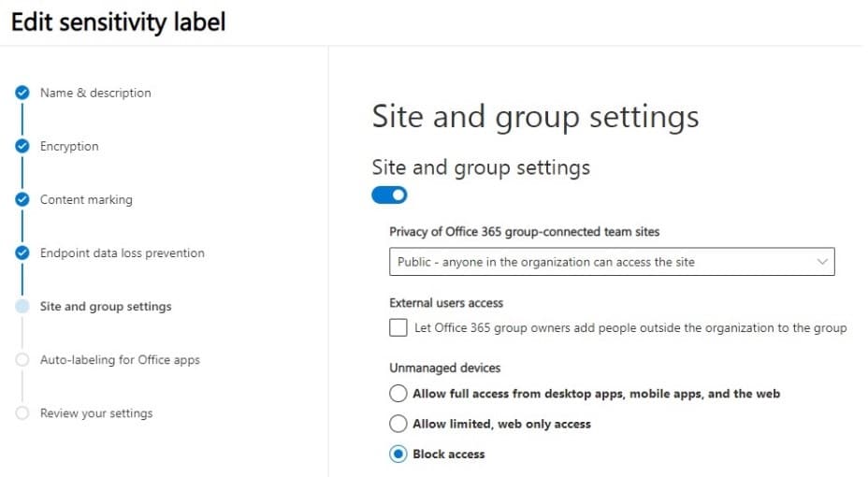Click the Auto-labeling for Office apps step circle
This screenshot has width=868, height=477.
coord(22,360)
